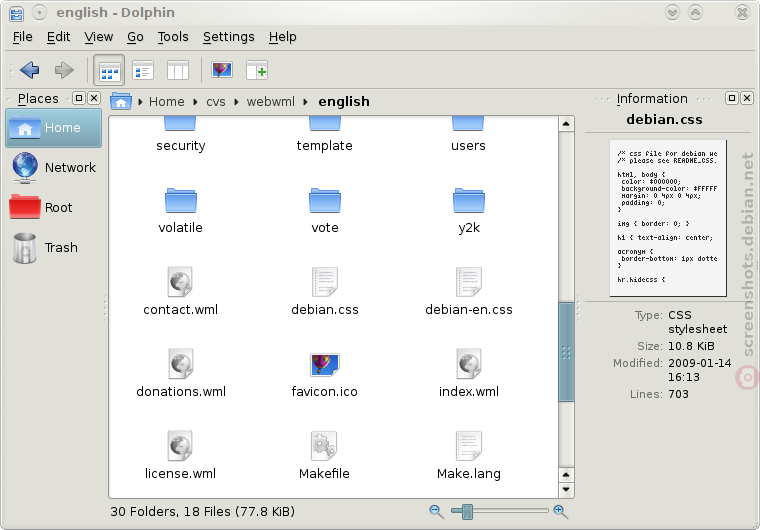Click the home folder breadcrumb icon
The image size is (760, 530).
click(121, 101)
